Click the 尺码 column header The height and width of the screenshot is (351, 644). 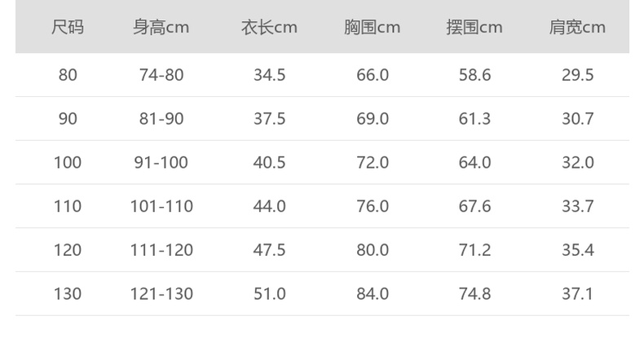(68, 28)
